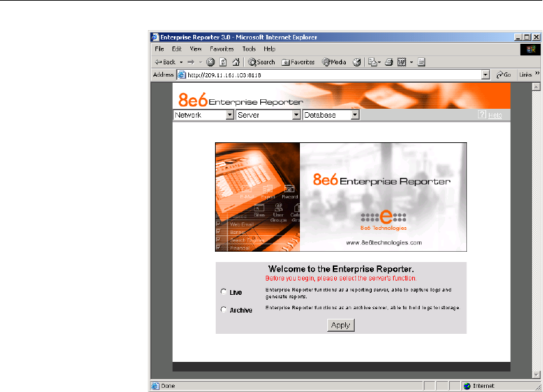
Task: Click the "Welcome to the Enterprise Reporter." heading
Action: [341, 269]
